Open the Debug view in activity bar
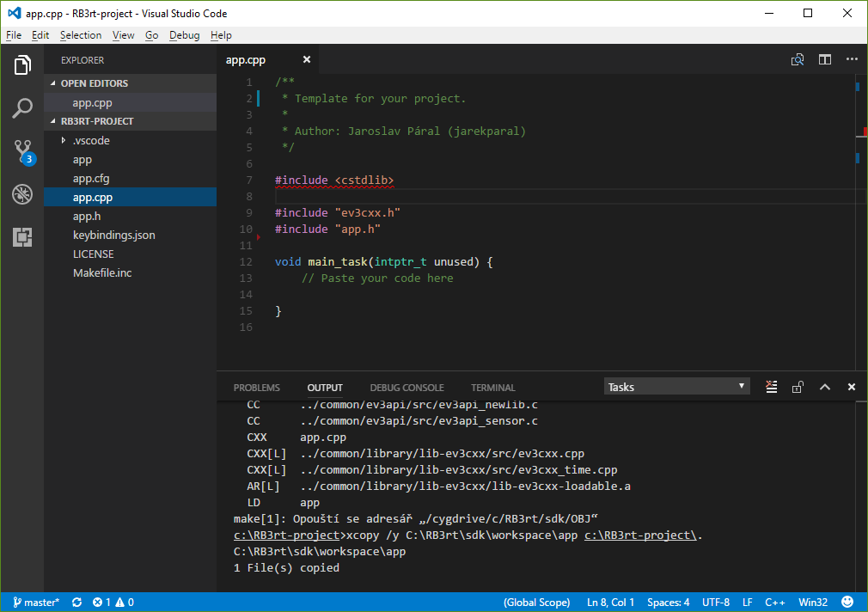868x612 pixels. (x=22, y=194)
